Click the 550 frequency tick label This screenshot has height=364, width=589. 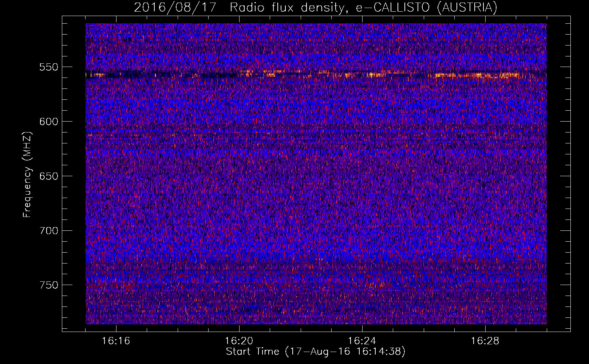49,67
